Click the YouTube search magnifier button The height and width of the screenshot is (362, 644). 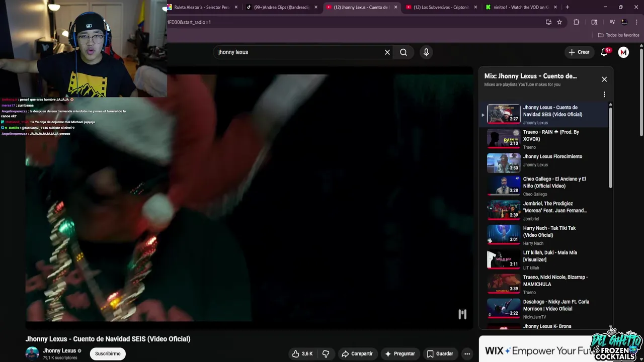(404, 52)
